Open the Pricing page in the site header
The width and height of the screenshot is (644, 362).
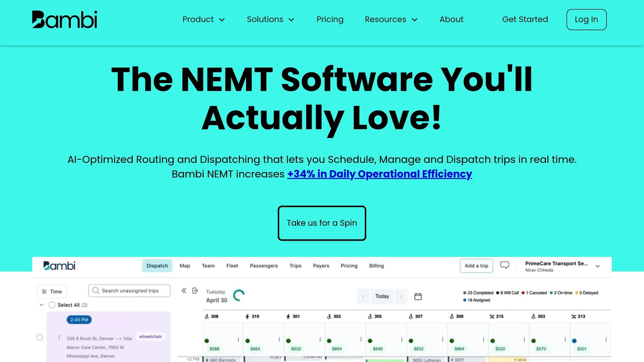pos(330,19)
